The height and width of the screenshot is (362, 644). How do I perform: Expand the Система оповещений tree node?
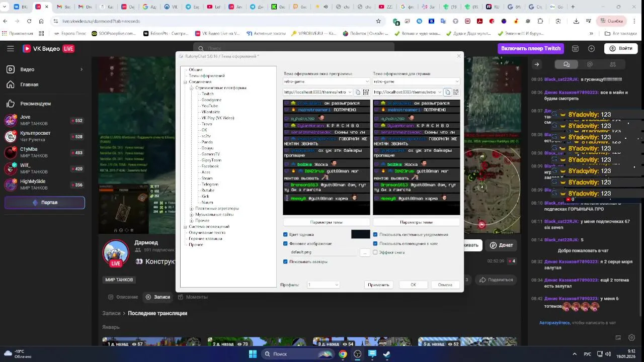185,227
